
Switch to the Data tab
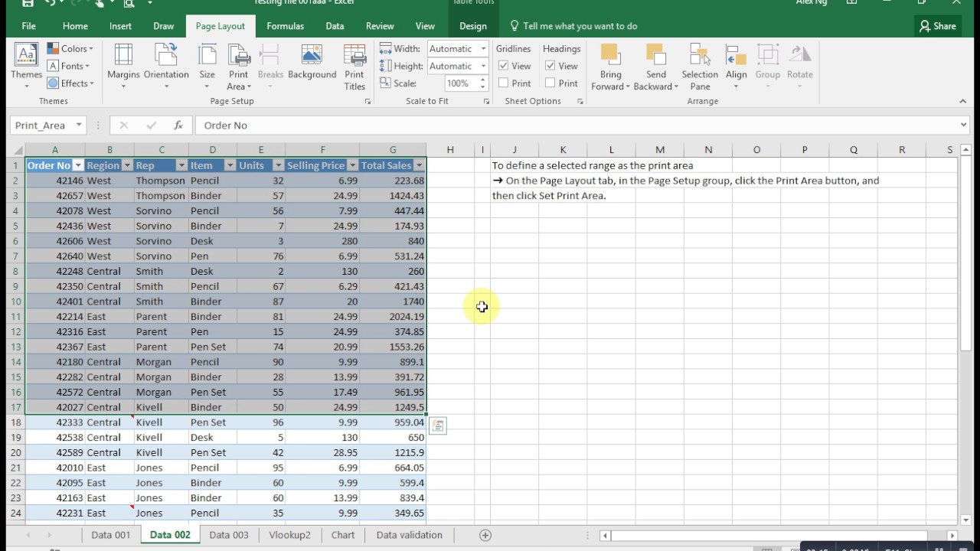click(335, 26)
